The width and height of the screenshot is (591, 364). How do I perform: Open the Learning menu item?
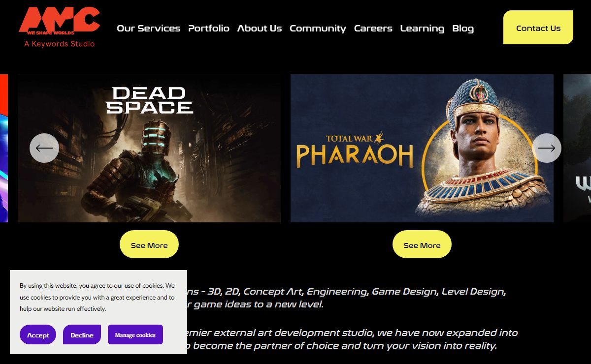(422, 29)
